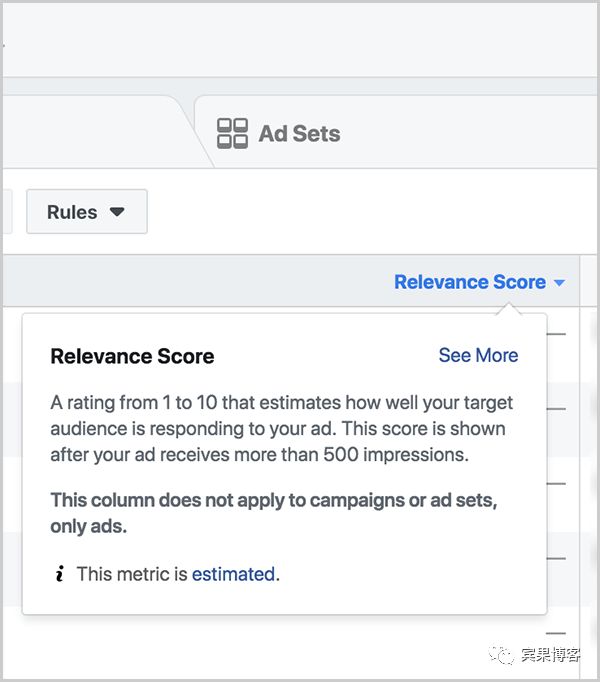600x682 pixels.
Task: Expand the Rules dropdown caret
Action: 117,212
